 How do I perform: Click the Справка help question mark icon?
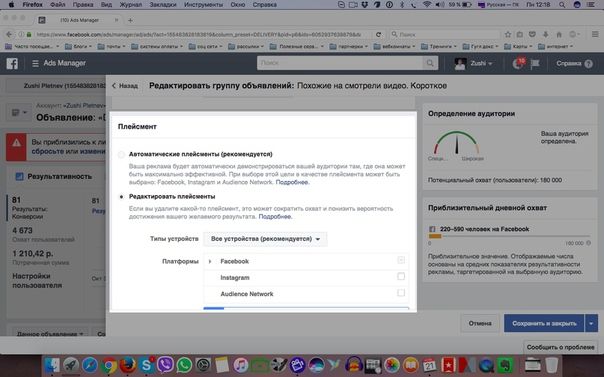pos(589,64)
